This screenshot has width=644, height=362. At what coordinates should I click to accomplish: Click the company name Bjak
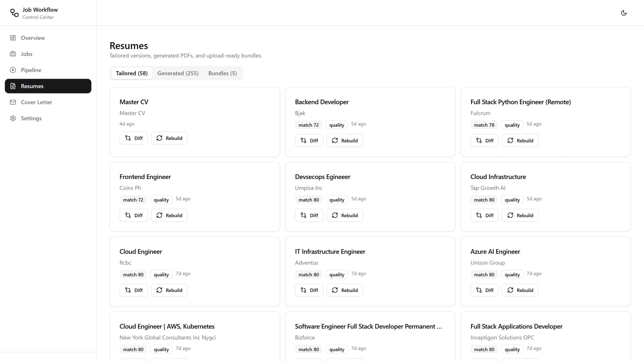[x=300, y=113]
